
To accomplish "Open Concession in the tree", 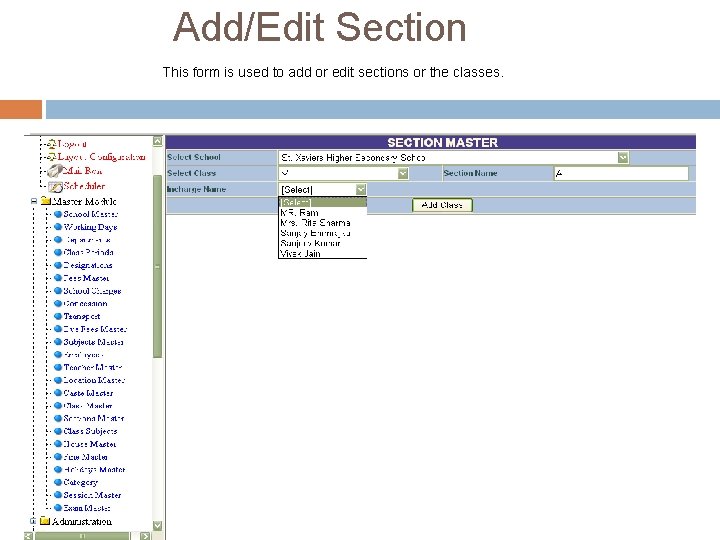I will pyautogui.click(x=85, y=304).
